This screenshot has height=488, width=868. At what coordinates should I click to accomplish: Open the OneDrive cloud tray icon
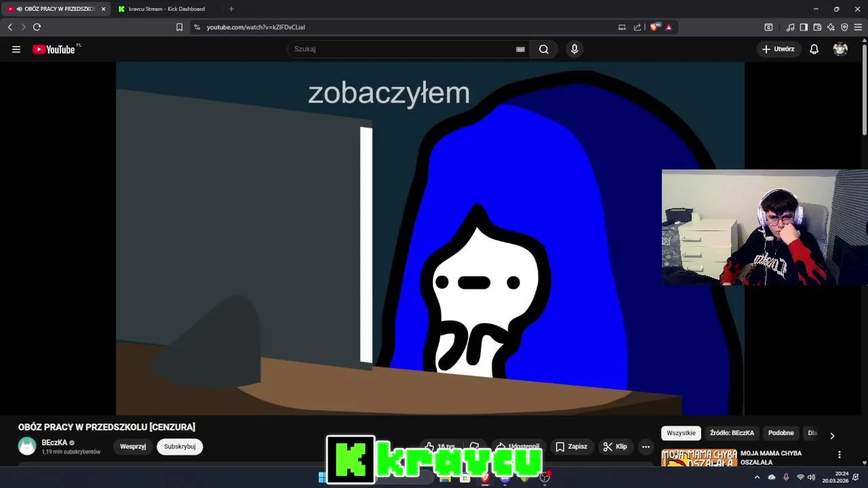(x=772, y=477)
